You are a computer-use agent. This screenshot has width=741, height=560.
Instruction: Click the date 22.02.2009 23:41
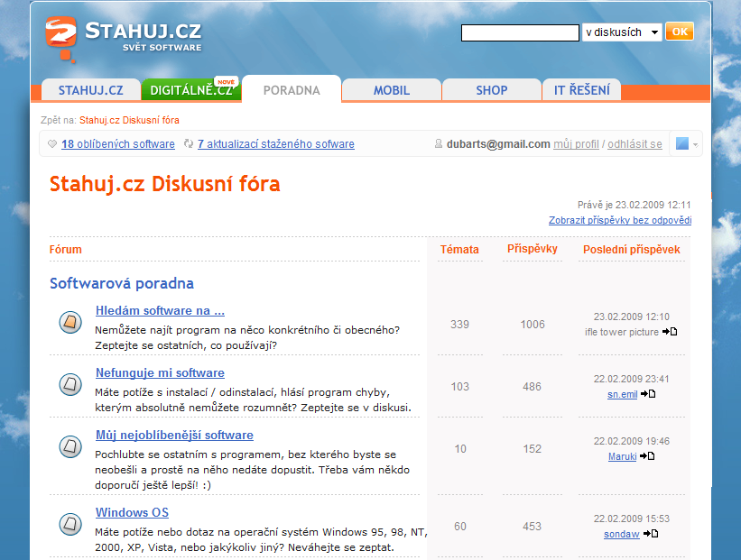tap(632, 379)
